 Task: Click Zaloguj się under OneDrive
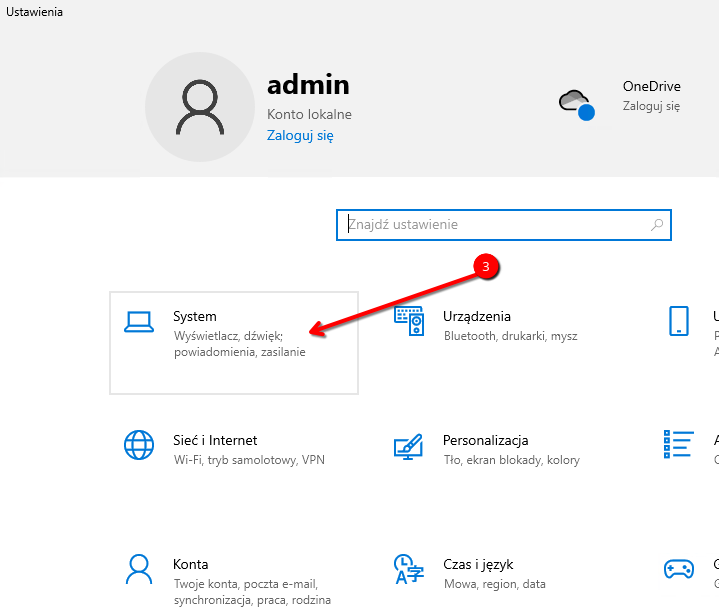click(651, 105)
